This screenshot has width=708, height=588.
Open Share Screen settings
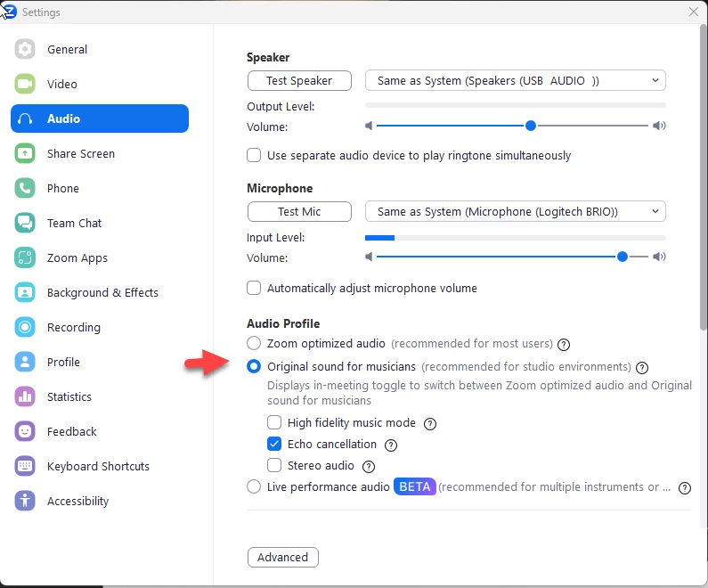click(x=100, y=153)
